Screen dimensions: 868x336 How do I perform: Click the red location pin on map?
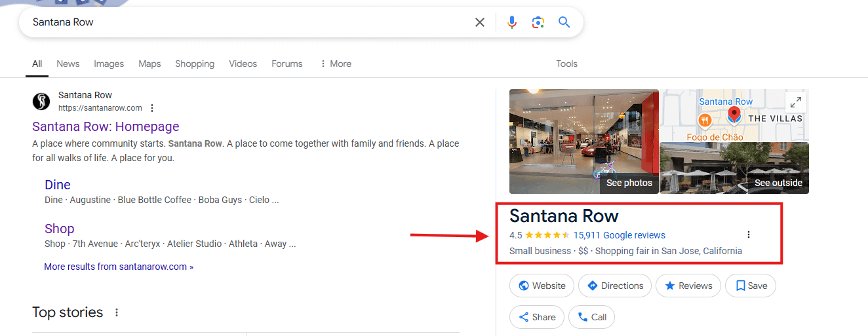tap(734, 116)
